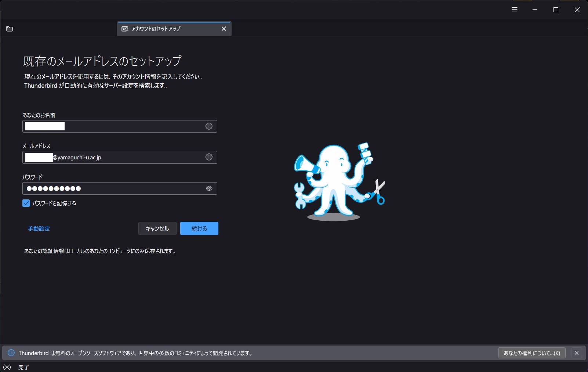Close the アカウントのセットアップ tab
Image resolution: width=588 pixels, height=372 pixels.
224,29
